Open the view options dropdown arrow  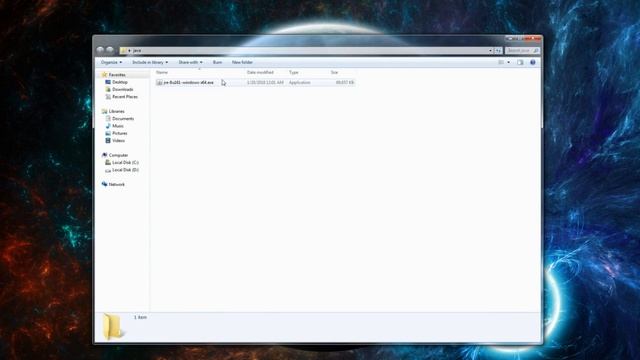point(508,62)
